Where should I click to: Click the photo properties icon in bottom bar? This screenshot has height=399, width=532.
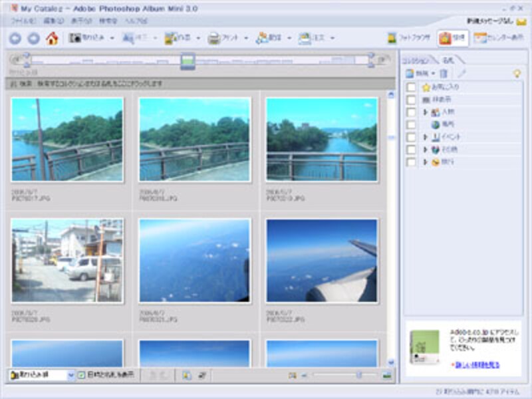click(187, 375)
